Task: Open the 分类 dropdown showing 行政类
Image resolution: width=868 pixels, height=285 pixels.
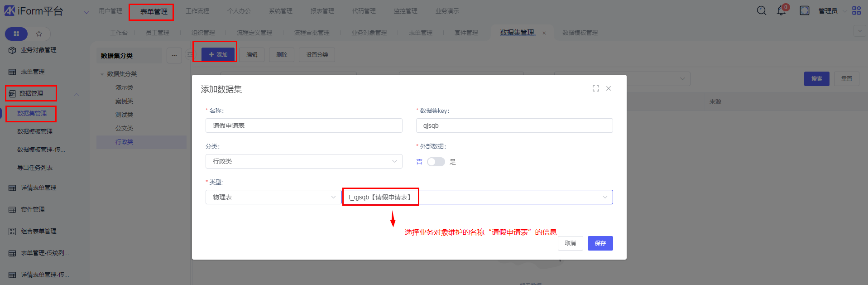Action: [x=303, y=161]
